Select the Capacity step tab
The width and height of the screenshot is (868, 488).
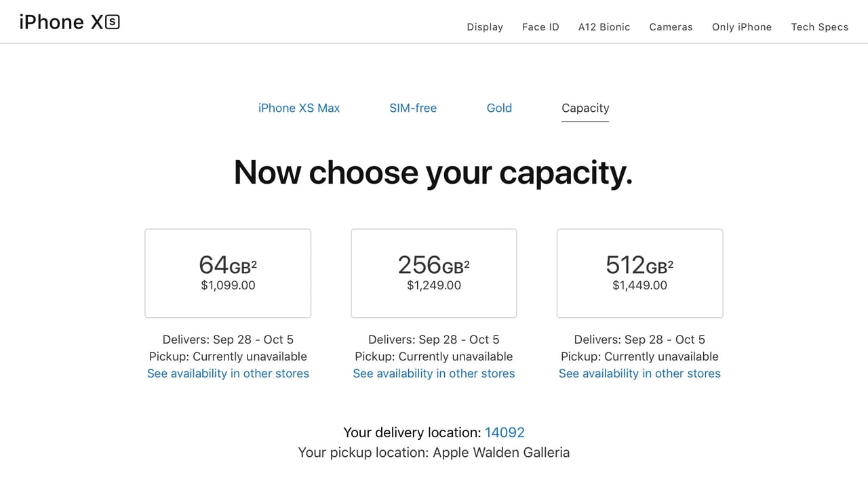click(585, 108)
